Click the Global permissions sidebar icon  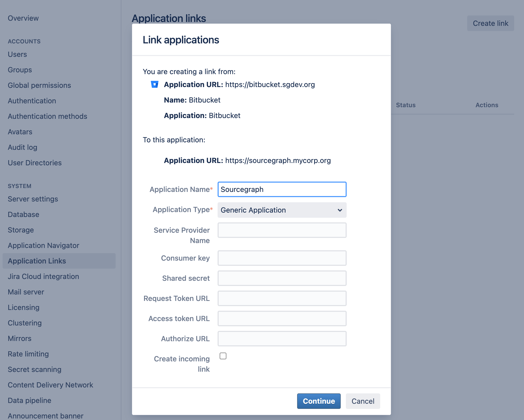(x=39, y=85)
